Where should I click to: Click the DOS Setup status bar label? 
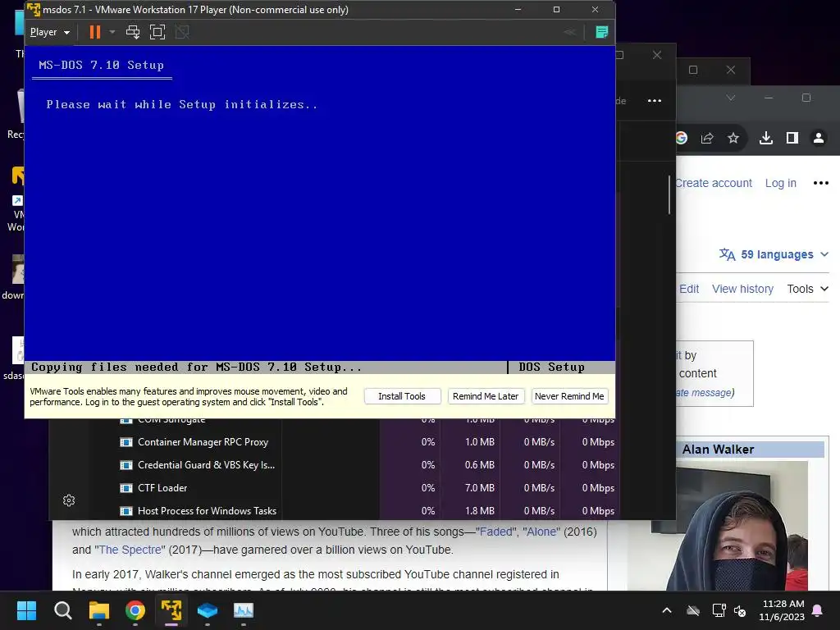pyautogui.click(x=551, y=367)
